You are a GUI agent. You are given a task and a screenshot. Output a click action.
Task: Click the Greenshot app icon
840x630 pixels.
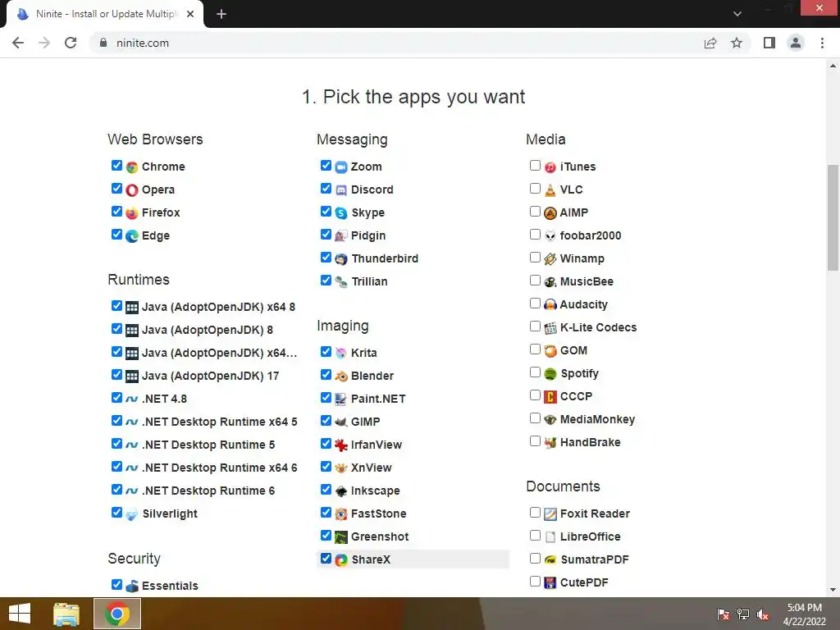point(341,537)
